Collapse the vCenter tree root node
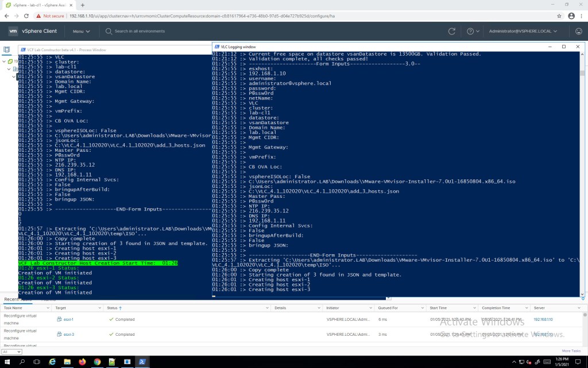Screen dimensions: 588x368 coord(4,61)
